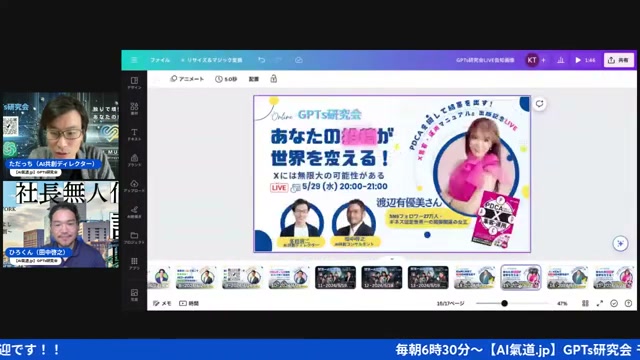Open the 写真 photos sidebar panel
This screenshot has height=360, width=640.
134,295
